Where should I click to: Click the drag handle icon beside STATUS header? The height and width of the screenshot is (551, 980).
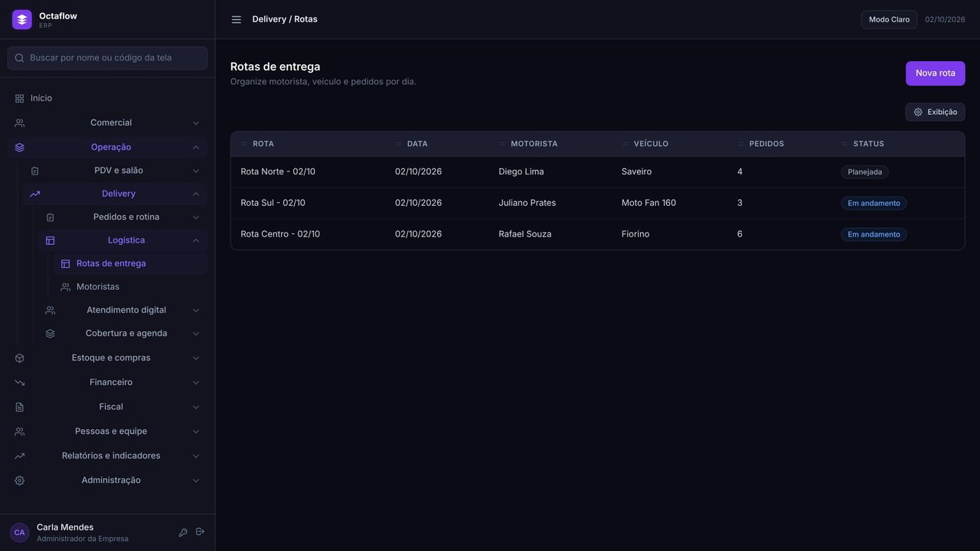coord(845,144)
